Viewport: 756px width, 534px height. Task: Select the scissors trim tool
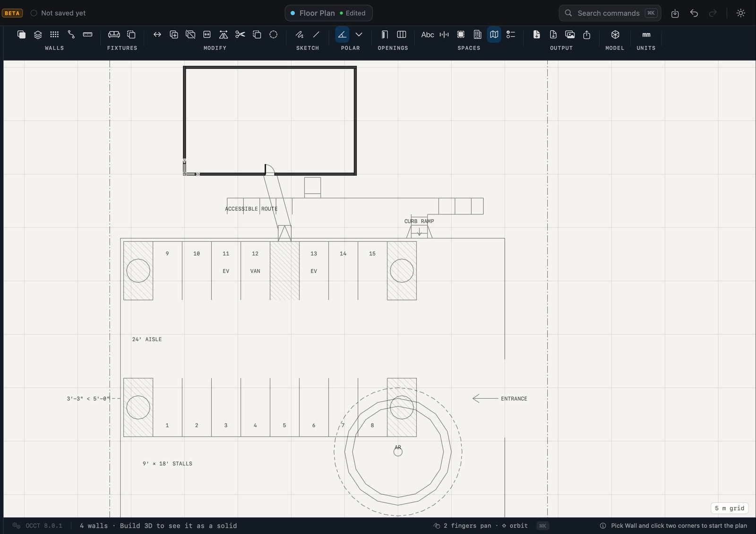click(x=240, y=34)
